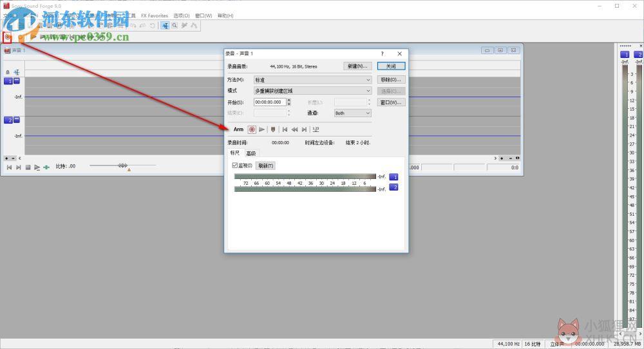Click Play Normal in data window transport
Screen dimensions: 644x349
click(37, 167)
